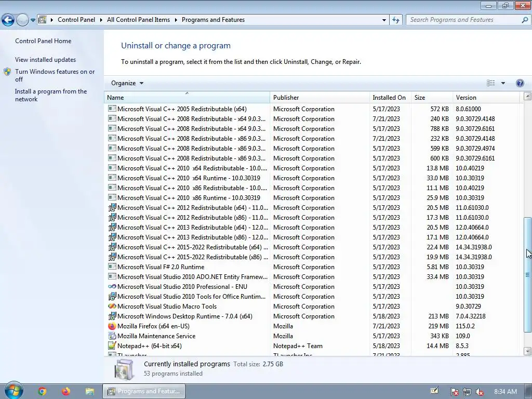Click the change view icon button
Screen dimensions: 532x399
[490, 83]
